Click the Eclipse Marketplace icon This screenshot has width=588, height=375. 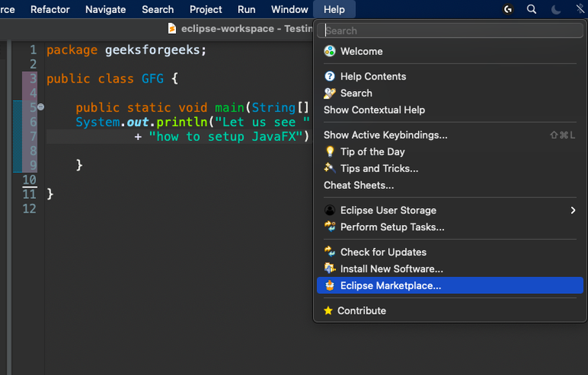330,285
